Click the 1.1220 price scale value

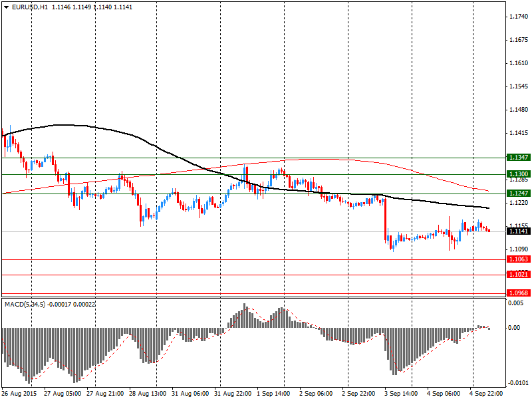click(x=519, y=203)
